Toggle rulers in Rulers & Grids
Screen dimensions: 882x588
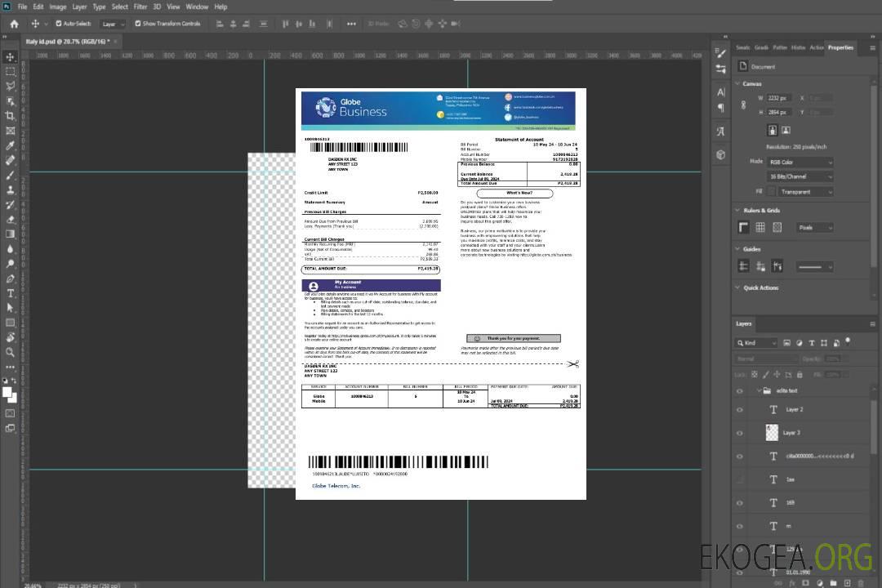(x=744, y=227)
